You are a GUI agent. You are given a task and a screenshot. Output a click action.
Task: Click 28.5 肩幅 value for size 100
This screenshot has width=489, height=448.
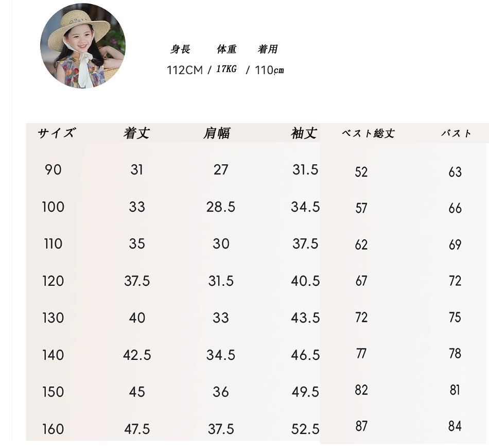point(221,207)
